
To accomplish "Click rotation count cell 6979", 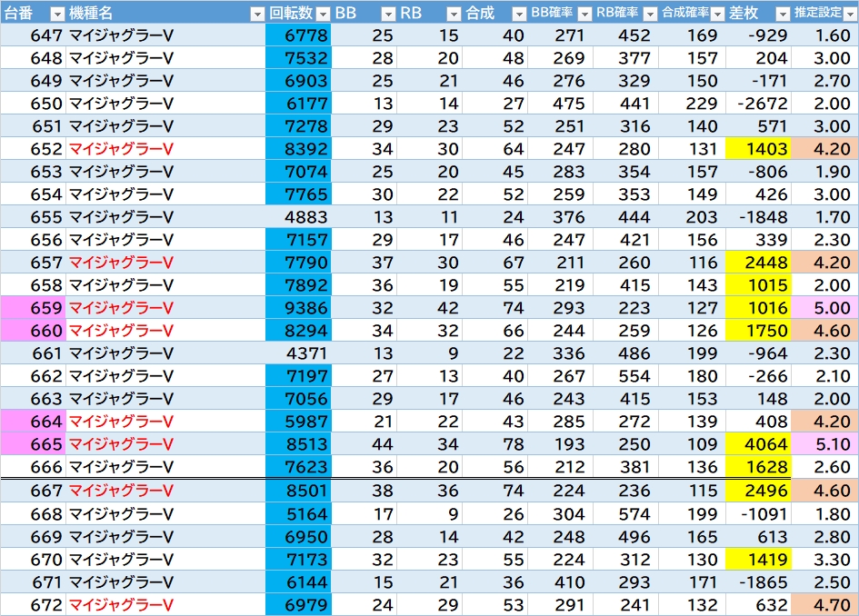I will 298,604.
